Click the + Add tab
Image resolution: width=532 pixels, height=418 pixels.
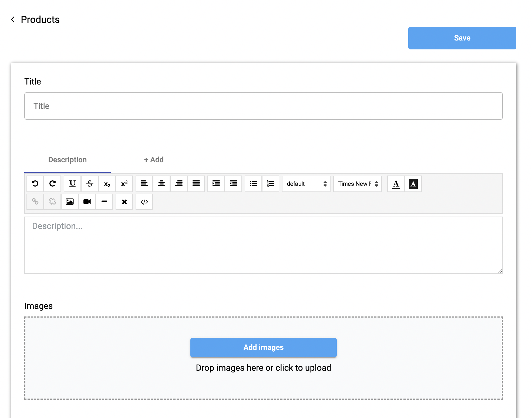(x=154, y=160)
